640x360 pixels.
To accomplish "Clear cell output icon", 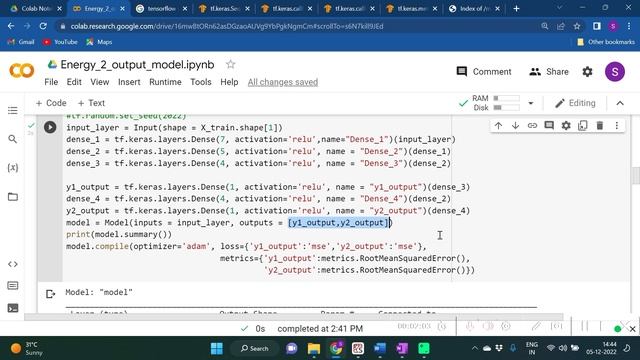I will tap(51, 294).
